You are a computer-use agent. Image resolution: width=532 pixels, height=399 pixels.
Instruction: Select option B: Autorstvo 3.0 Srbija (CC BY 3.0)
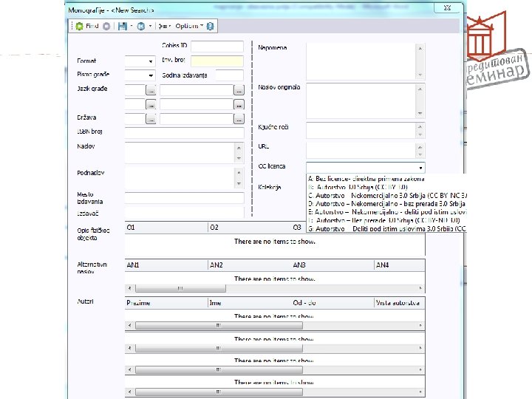click(x=358, y=187)
